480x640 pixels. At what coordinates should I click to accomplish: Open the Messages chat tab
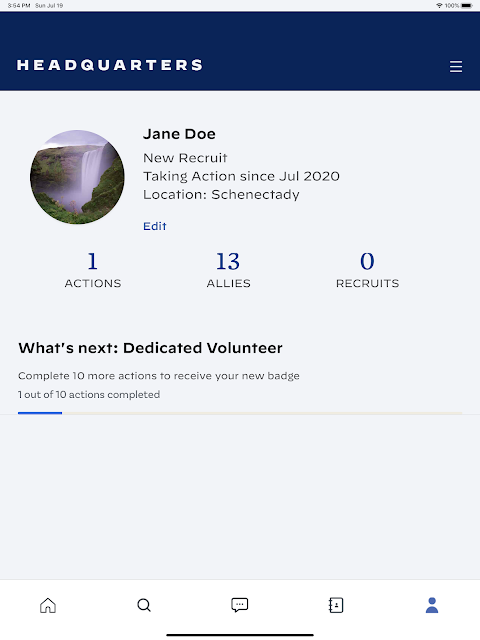point(240,605)
